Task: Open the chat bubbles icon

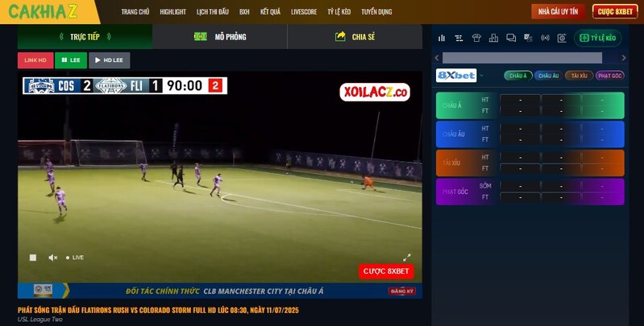Action: (511, 38)
